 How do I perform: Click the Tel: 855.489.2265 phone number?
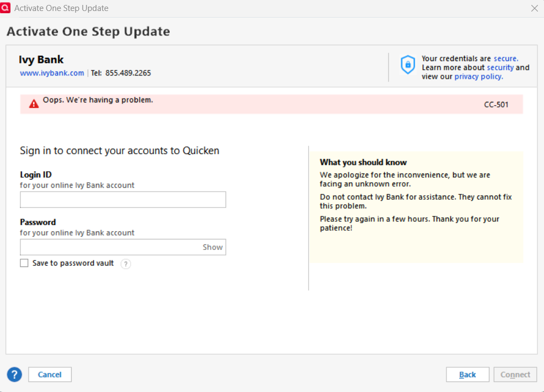pos(121,73)
